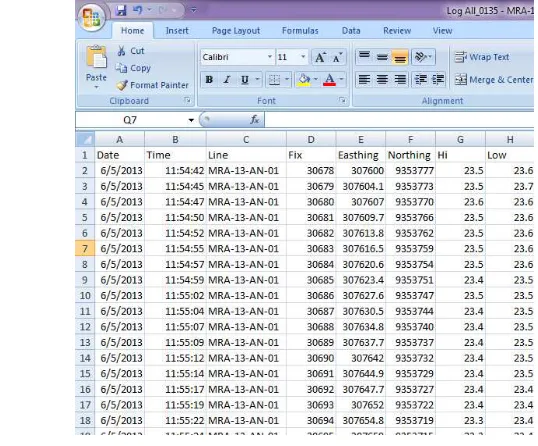Select column F header
This screenshot has width=538, height=446.
click(x=410, y=140)
